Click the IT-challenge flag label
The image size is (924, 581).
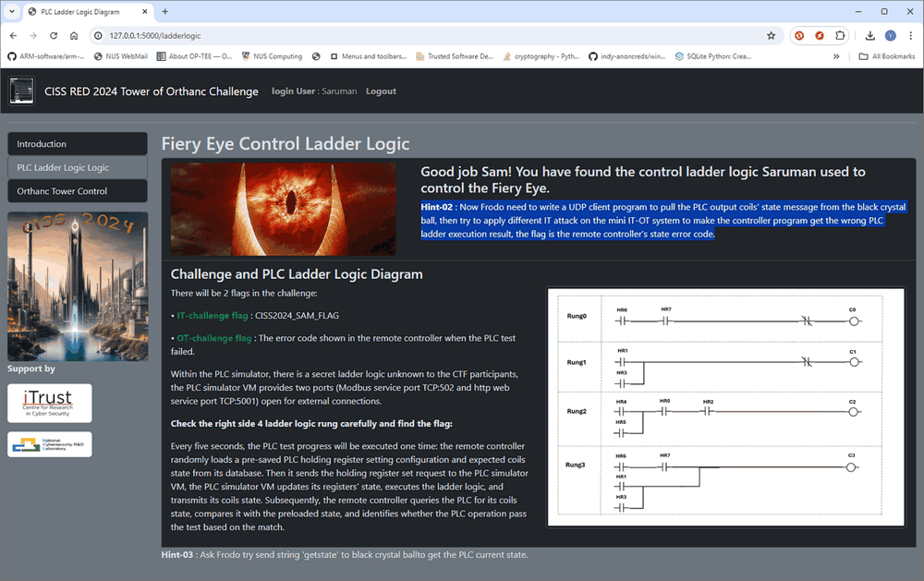coord(213,316)
